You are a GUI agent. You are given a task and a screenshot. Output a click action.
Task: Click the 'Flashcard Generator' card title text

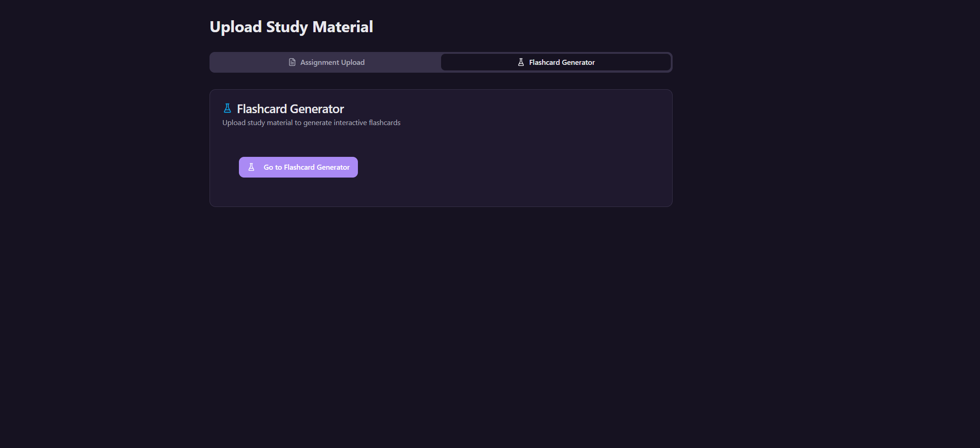(x=290, y=109)
